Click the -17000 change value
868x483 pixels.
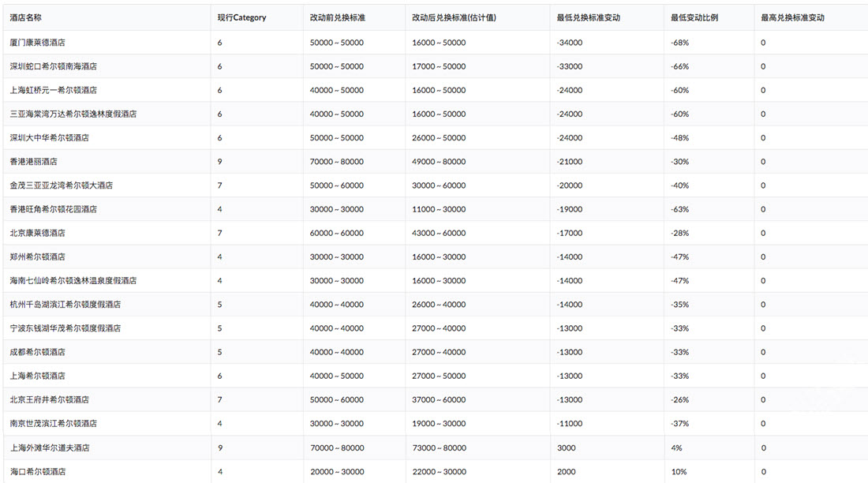(570, 233)
